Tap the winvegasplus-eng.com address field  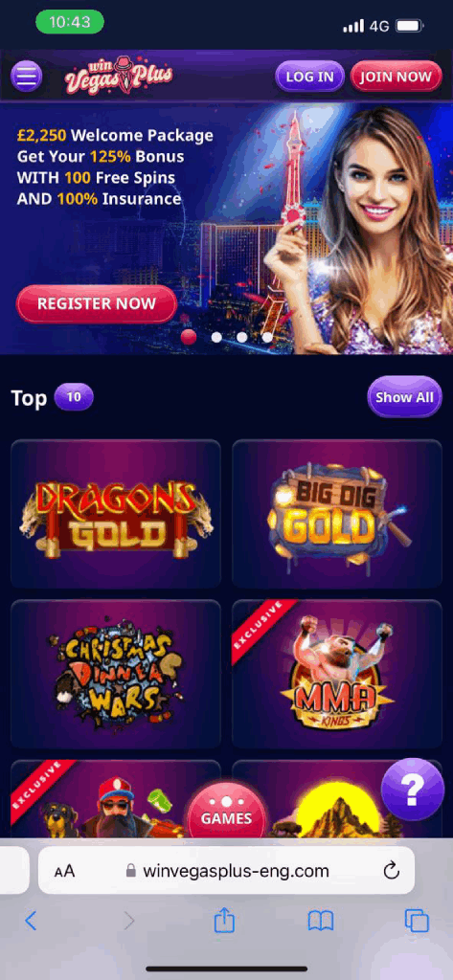226,871
